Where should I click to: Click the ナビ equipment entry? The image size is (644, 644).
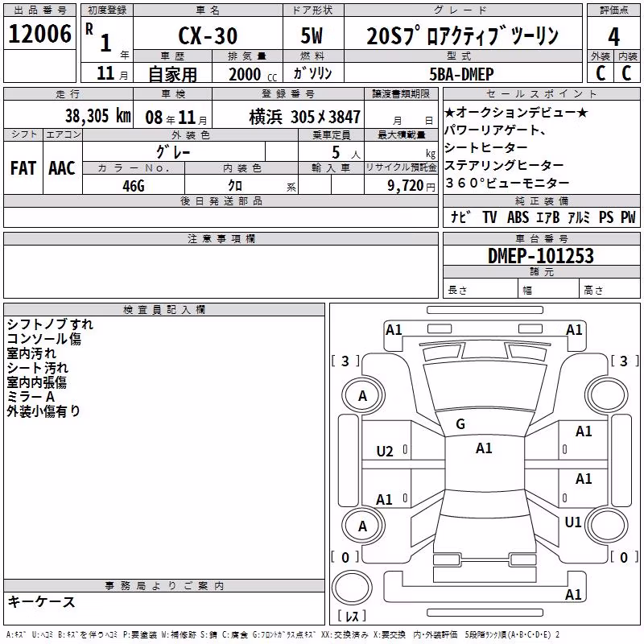point(460,217)
